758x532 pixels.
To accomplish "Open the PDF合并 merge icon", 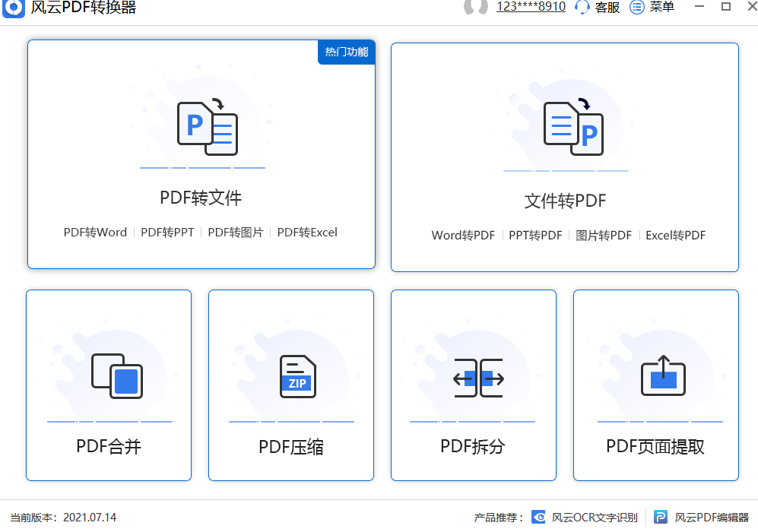I will (x=117, y=376).
